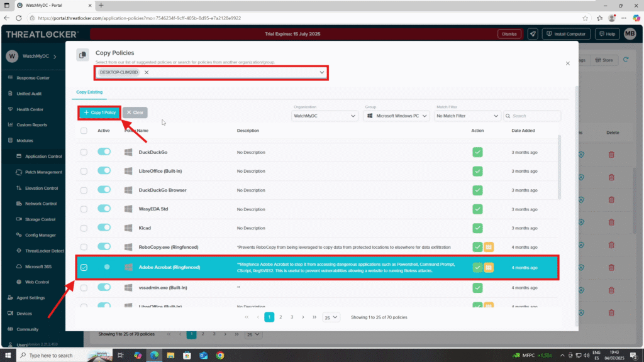644x362 pixels.
Task: Open Devices in the sidebar
Action: point(24,313)
